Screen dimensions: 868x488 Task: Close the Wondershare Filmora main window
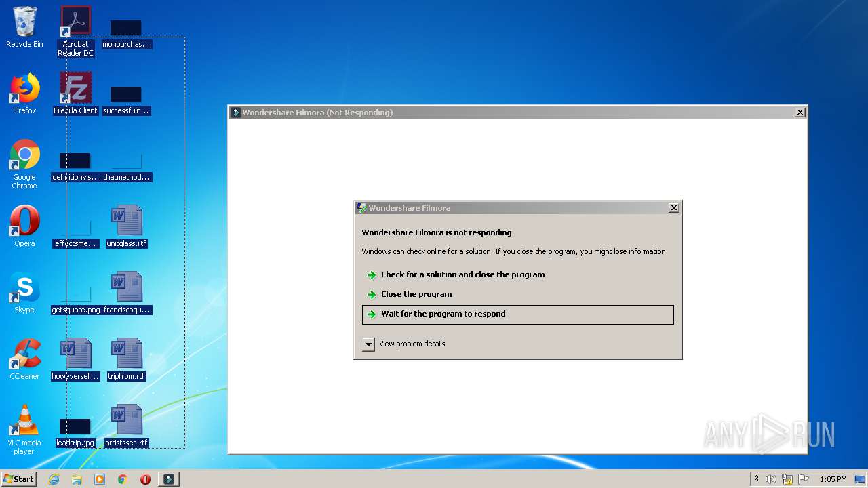click(800, 113)
